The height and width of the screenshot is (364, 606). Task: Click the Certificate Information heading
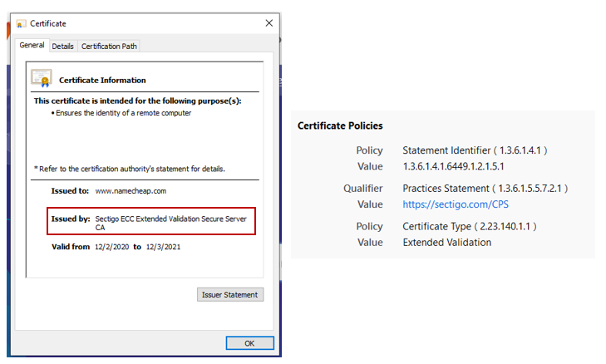tap(102, 81)
